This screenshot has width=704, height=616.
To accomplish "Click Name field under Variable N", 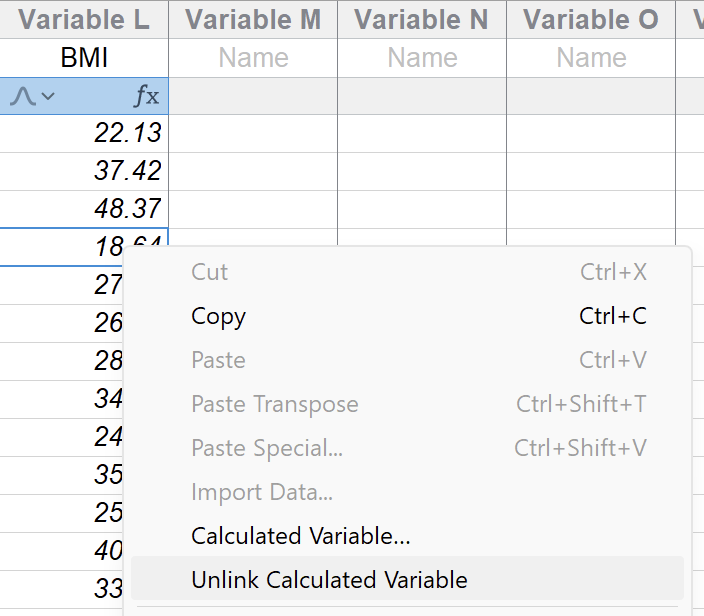I will pyautogui.click(x=422, y=58).
